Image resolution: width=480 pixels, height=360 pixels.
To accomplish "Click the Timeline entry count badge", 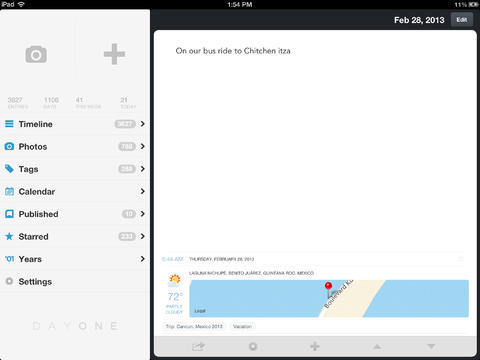I will [125, 124].
